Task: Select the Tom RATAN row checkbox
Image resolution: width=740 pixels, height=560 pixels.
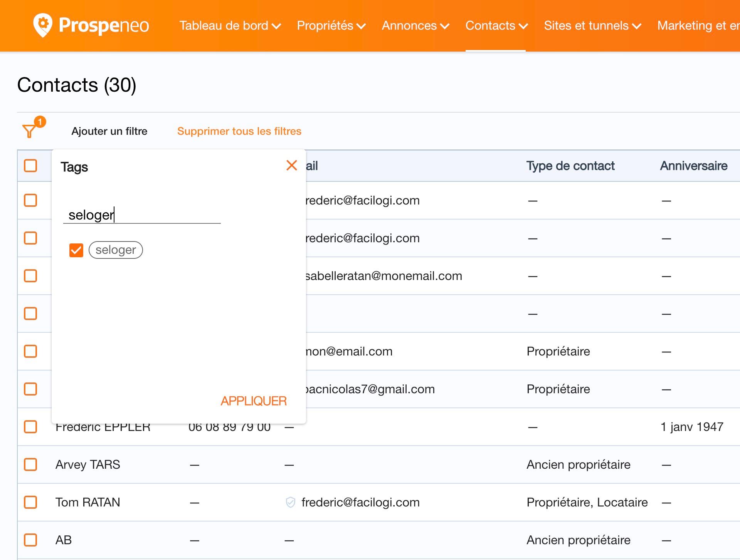Action: point(30,502)
